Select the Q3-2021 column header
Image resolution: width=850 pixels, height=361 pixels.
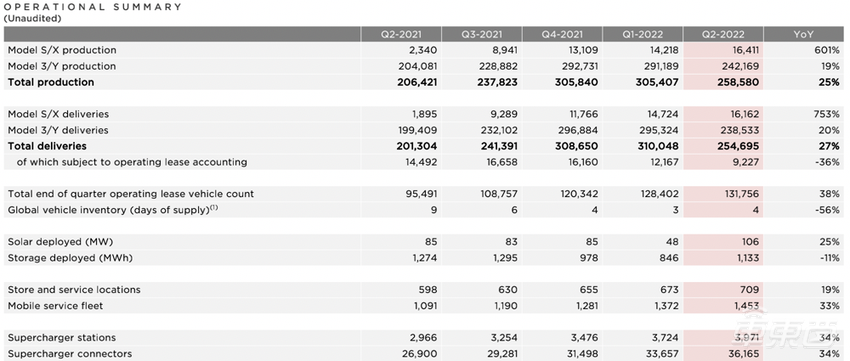tap(482, 34)
